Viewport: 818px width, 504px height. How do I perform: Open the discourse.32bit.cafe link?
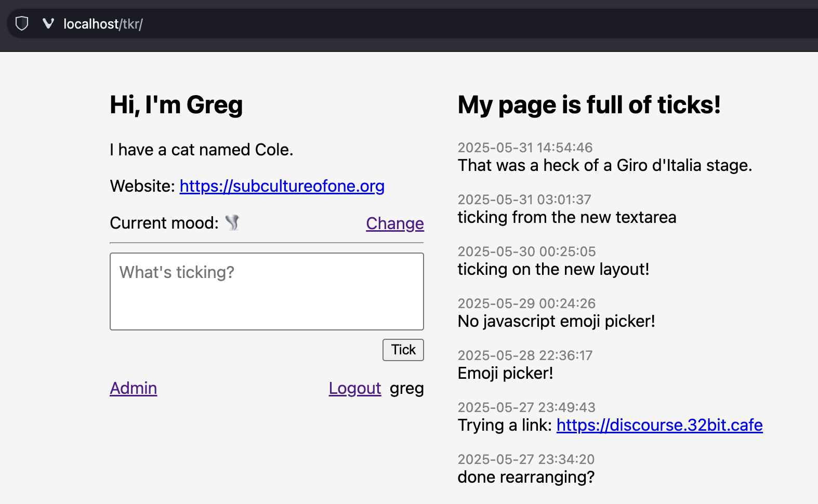[659, 425]
